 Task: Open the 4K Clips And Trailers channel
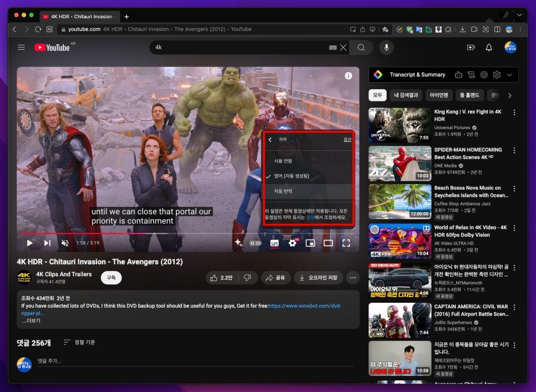(64, 274)
